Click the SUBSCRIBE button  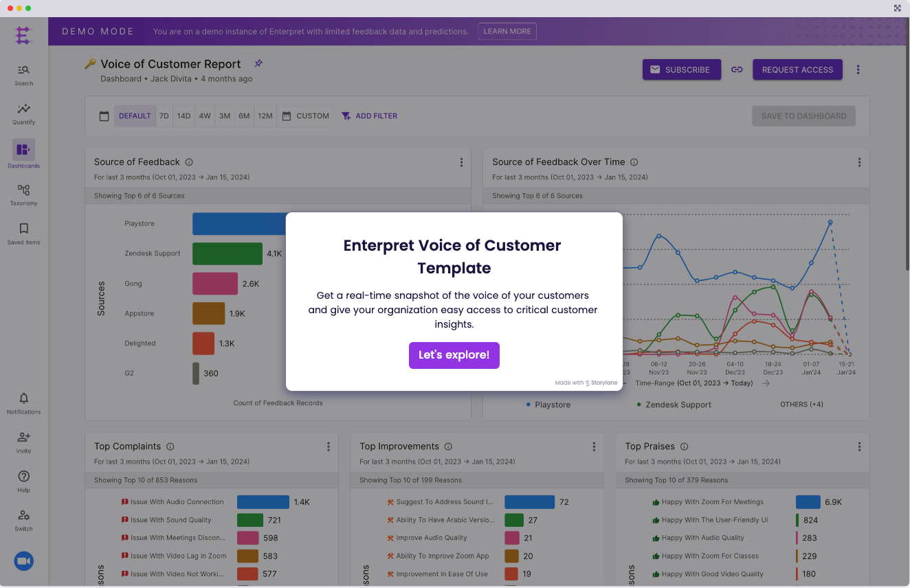(682, 69)
